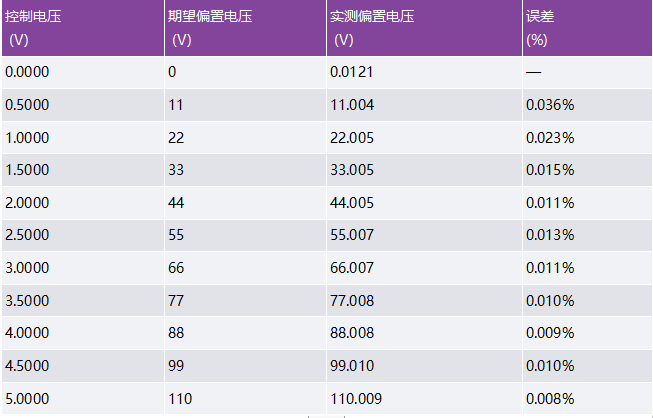The height and width of the screenshot is (418, 653).
Task: Click the measured value 33.005
Action: click(351, 170)
